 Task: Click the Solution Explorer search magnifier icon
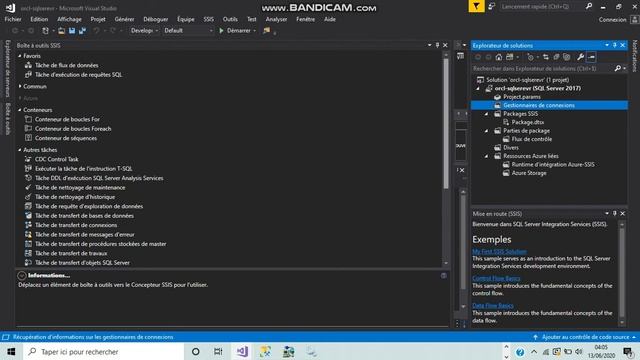click(618, 69)
